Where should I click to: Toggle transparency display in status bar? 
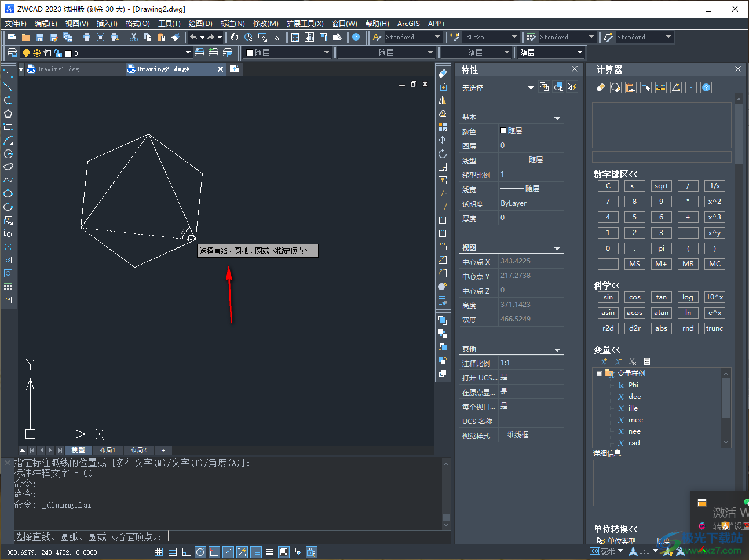coord(284,552)
